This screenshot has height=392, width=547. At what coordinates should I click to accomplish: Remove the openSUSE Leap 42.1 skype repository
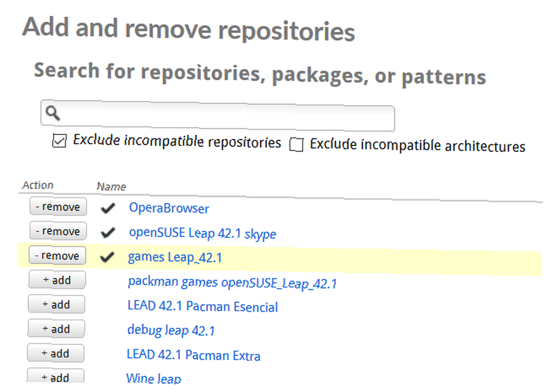57,231
